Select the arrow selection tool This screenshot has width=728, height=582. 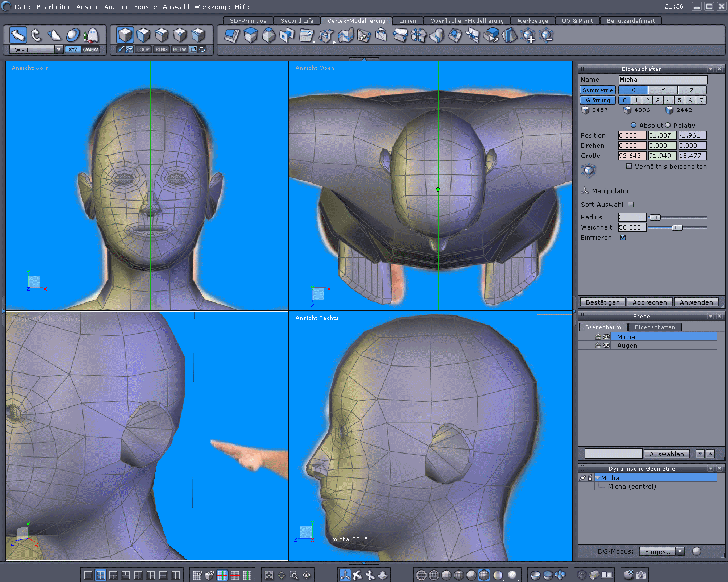click(18, 35)
